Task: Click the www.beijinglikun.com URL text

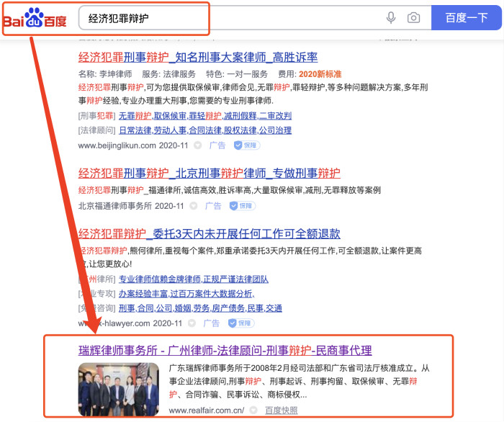Action: [x=117, y=145]
